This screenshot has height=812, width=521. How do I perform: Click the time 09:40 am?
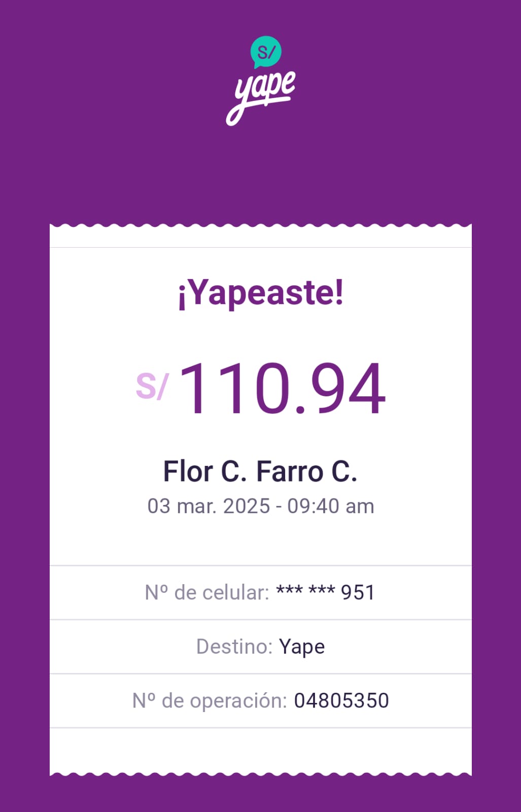331,506
